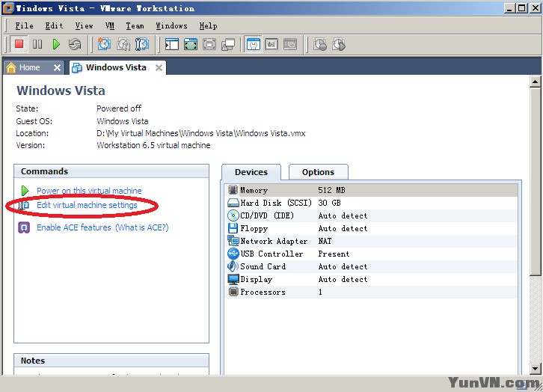Click Enable ACE features link
The image size is (543, 392).
[x=74, y=227]
